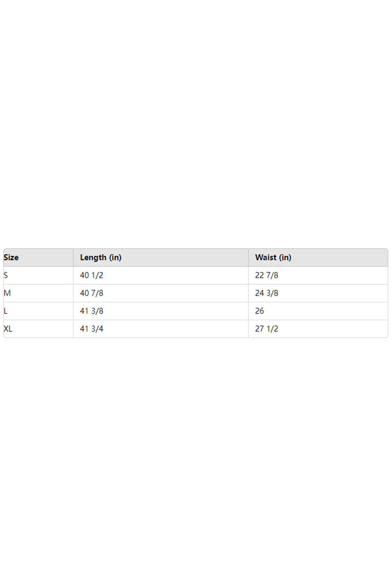Image resolution: width=392 pixels, height=588 pixels.
Task: Select the Waist (in) column header
Action: [273, 257]
